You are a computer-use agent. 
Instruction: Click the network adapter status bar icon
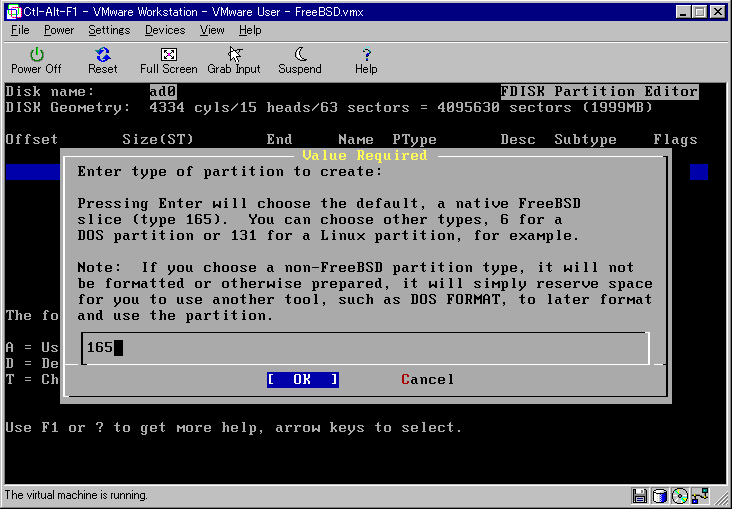coord(701,495)
